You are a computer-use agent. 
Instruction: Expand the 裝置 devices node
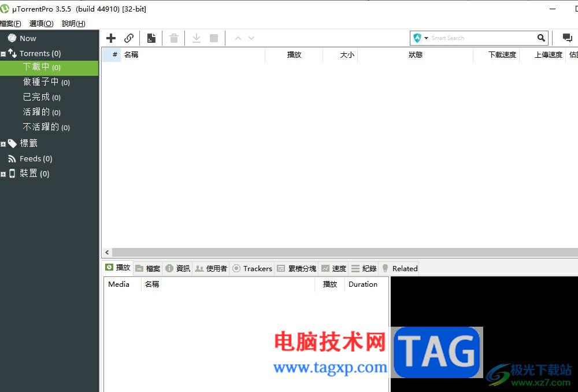coord(3,174)
